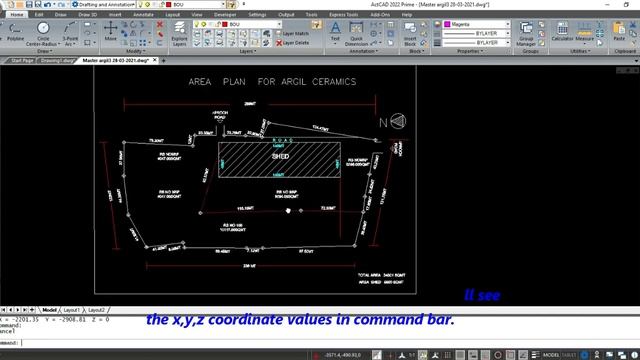The height and width of the screenshot is (360, 640).
Task: Expand the Annotation panel flyout
Action: pos(363,51)
